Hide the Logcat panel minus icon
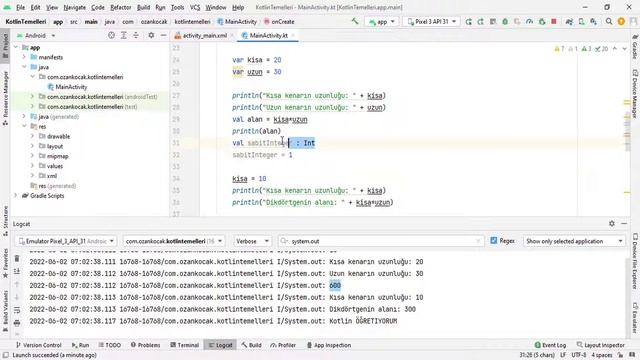 click(624, 224)
